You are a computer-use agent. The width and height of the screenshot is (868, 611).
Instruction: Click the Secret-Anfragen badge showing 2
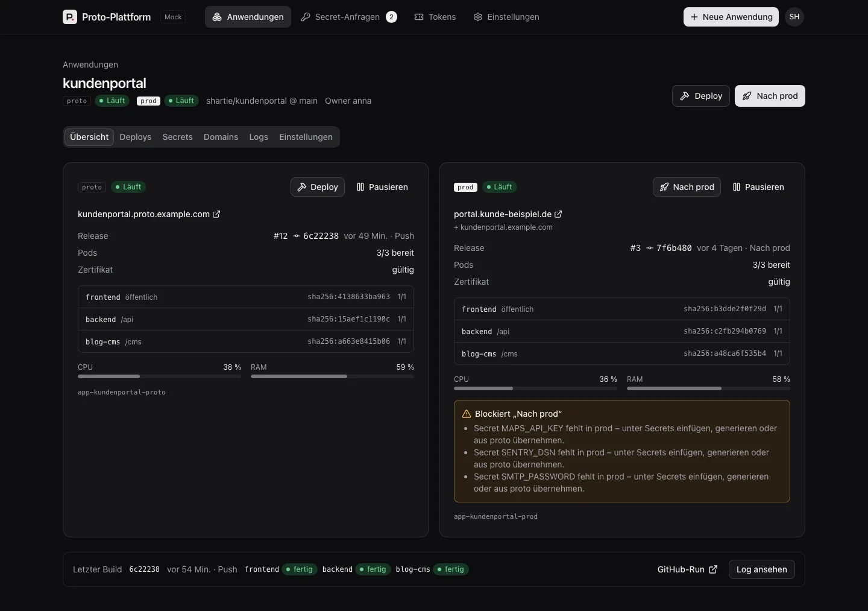[391, 17]
